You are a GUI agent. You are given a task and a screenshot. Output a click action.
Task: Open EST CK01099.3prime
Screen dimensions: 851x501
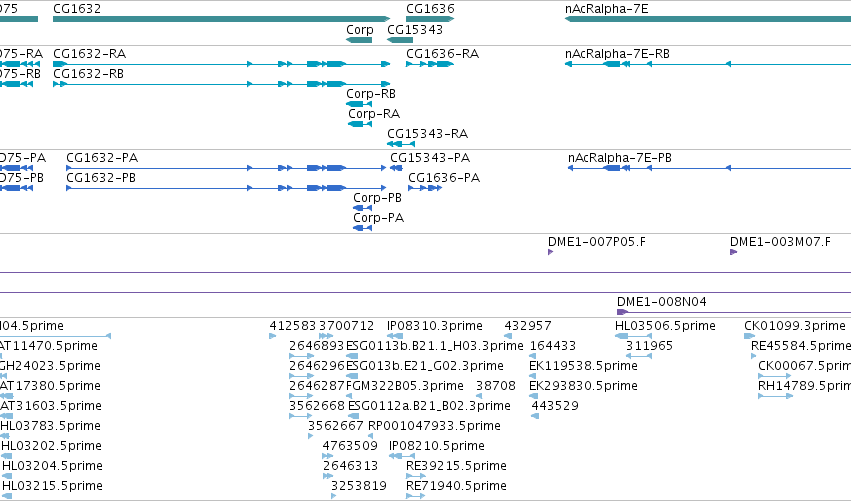click(x=795, y=326)
